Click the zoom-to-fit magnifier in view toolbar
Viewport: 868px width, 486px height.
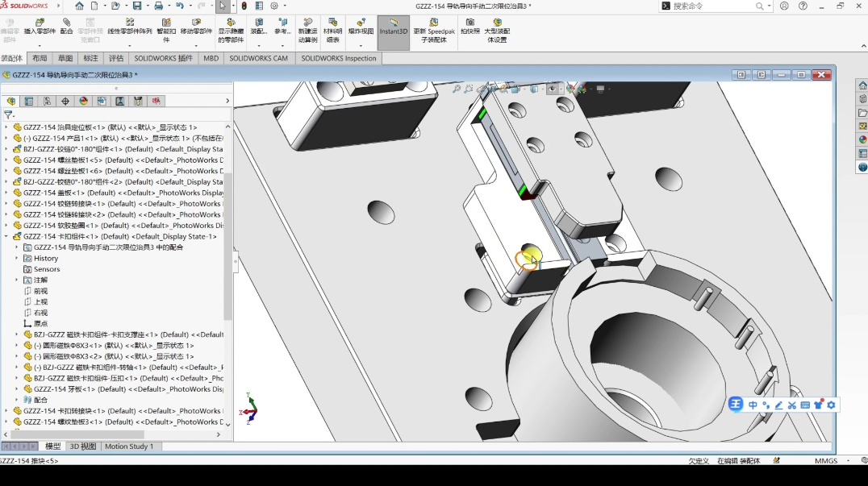456,89
